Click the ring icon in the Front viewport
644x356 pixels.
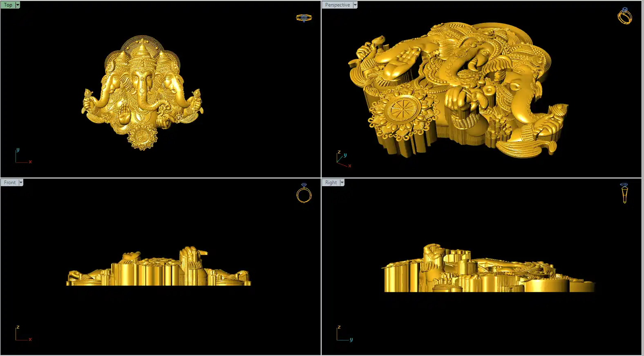pos(304,193)
